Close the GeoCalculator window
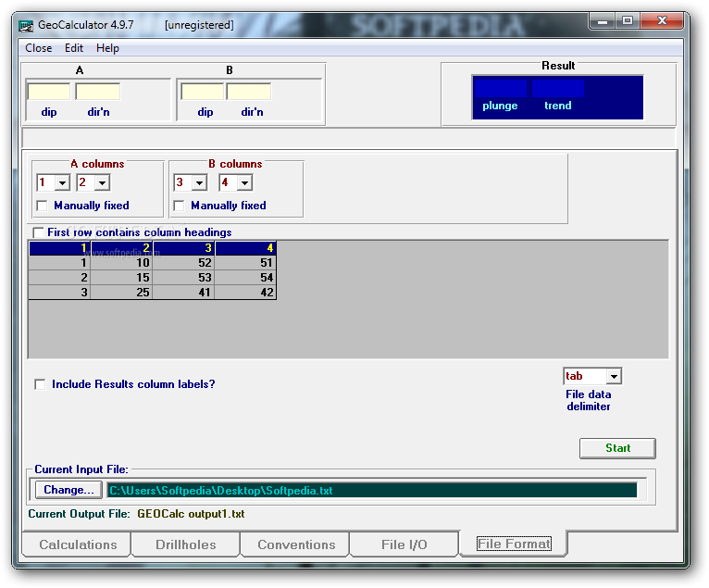This screenshot has height=588, width=709. pos(662,20)
